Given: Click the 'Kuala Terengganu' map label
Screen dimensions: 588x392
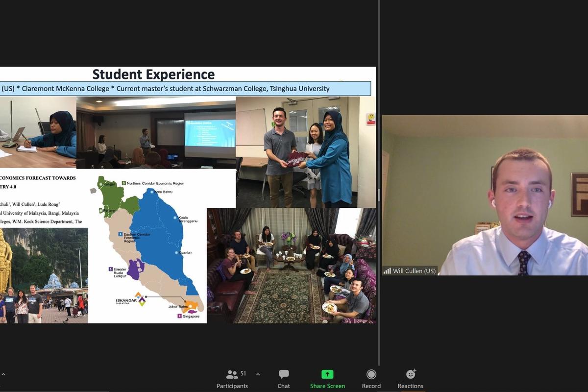Looking at the screenshot, I should click(187, 219).
